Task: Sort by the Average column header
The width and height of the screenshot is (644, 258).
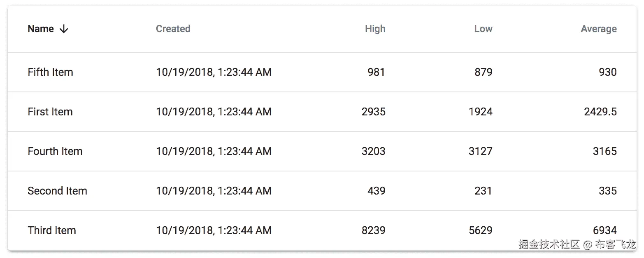Action: pyautogui.click(x=598, y=29)
